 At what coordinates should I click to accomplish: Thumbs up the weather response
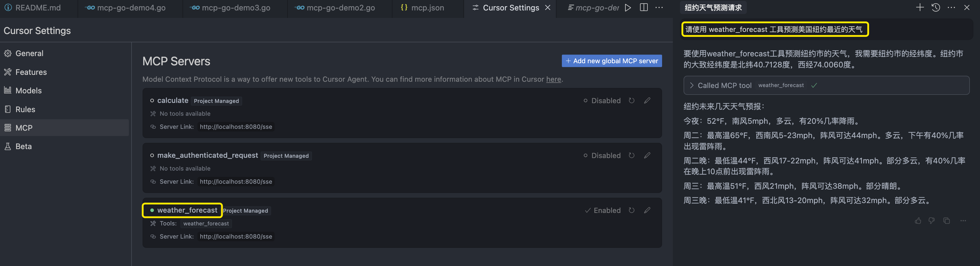point(918,221)
